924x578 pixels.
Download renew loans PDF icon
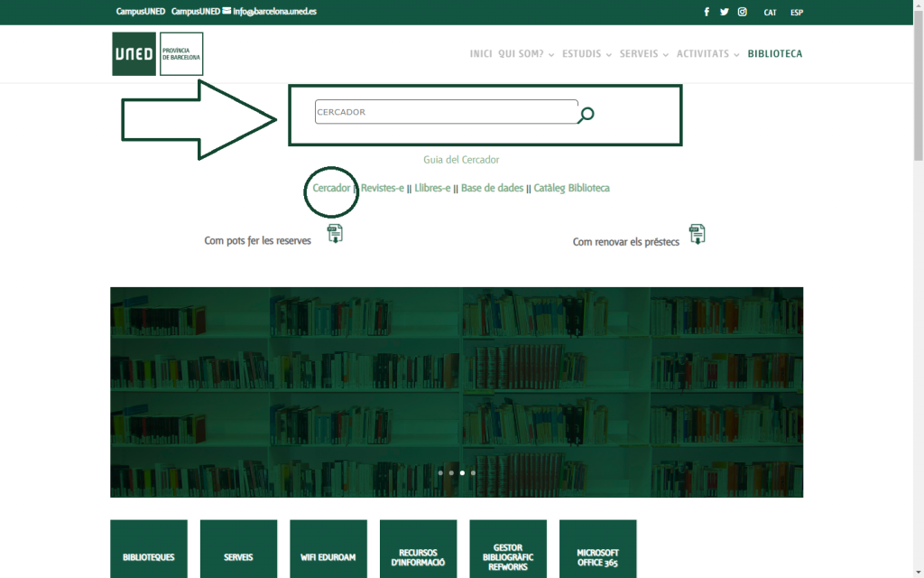(x=698, y=234)
